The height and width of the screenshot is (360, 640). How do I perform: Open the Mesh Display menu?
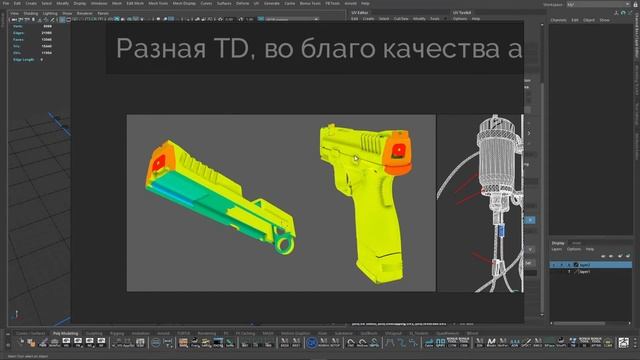tap(184, 3)
